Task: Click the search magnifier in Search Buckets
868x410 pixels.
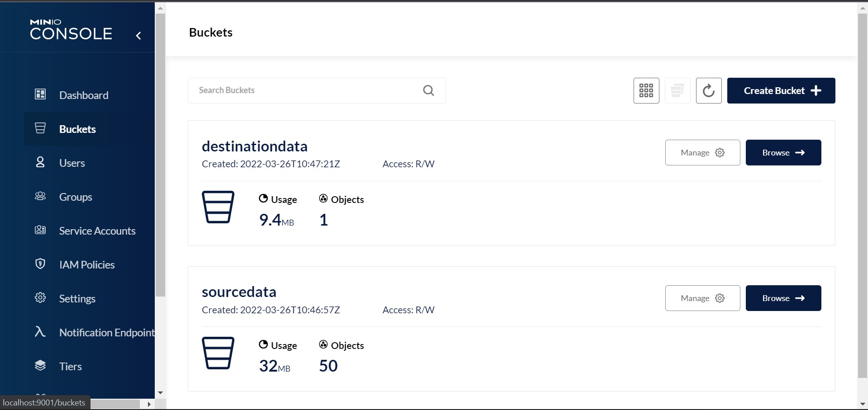Action: coord(429,90)
